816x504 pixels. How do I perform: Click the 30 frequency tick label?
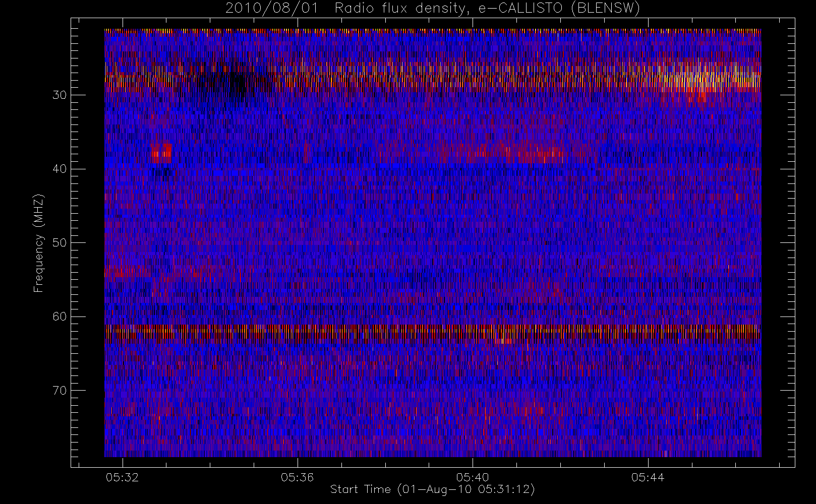point(60,95)
